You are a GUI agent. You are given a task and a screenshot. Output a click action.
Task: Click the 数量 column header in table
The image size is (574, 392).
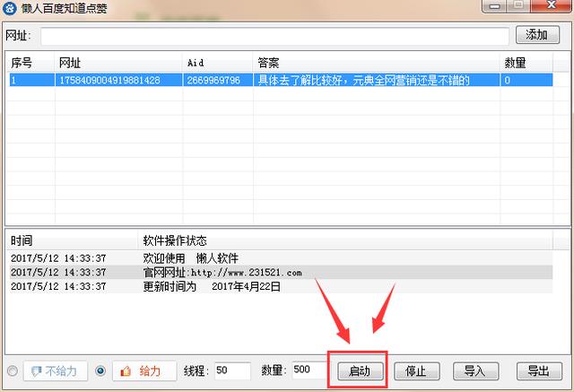click(x=526, y=63)
